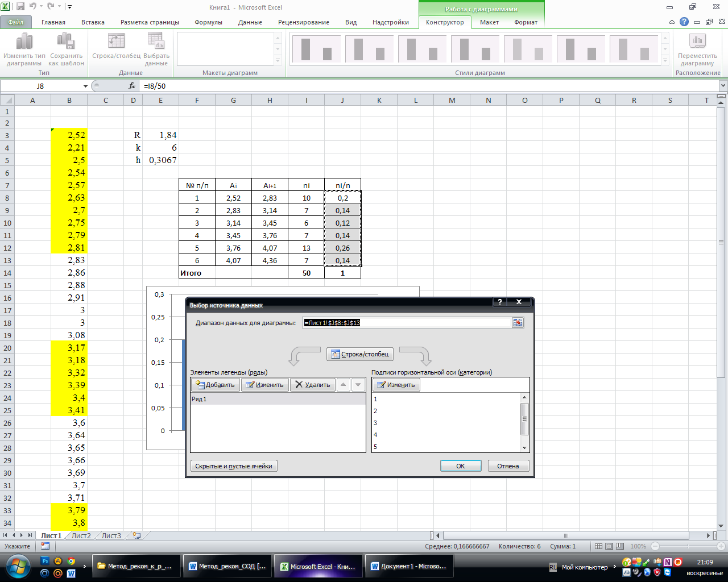Click Добавить series button
Viewport: 728px width, 582px height.
tap(215, 385)
